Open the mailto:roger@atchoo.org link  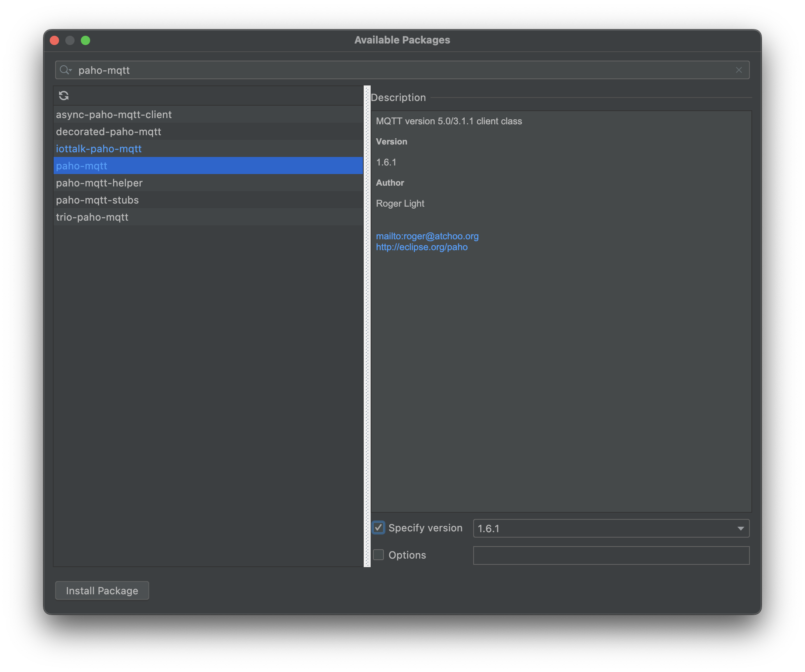[x=427, y=236]
